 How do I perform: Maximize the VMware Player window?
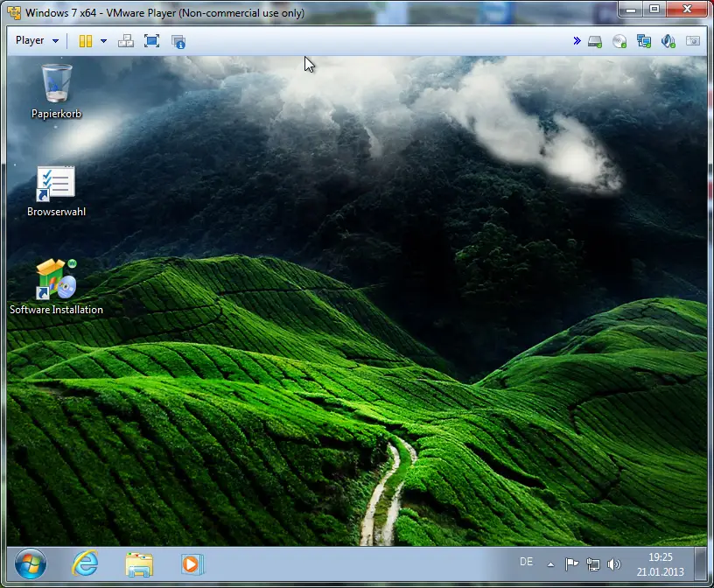coord(654,10)
